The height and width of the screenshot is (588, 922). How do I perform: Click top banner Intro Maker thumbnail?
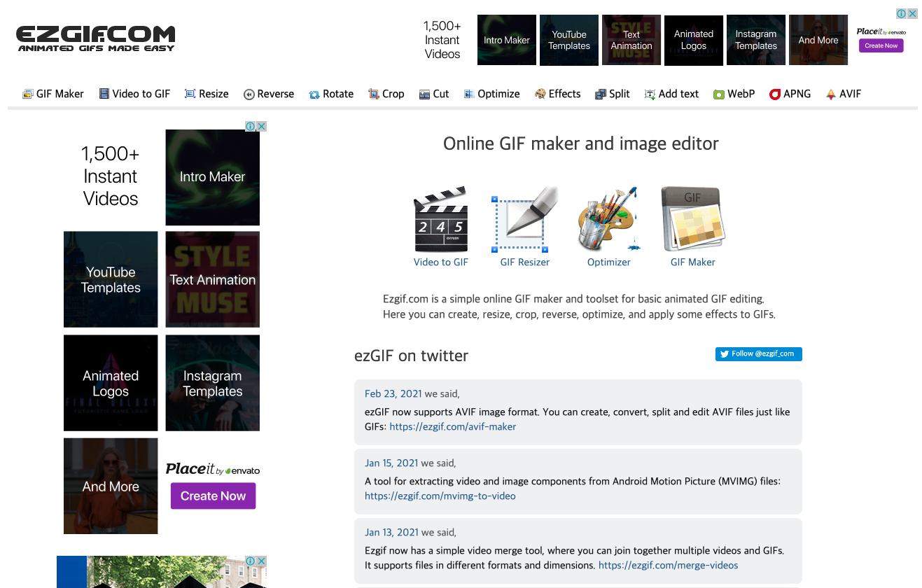507,40
